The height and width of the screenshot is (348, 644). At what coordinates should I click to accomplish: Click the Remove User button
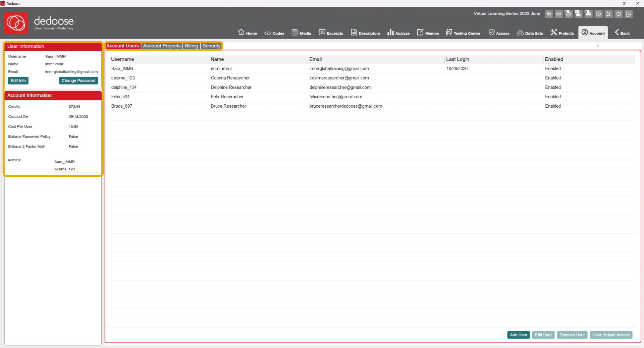point(572,335)
